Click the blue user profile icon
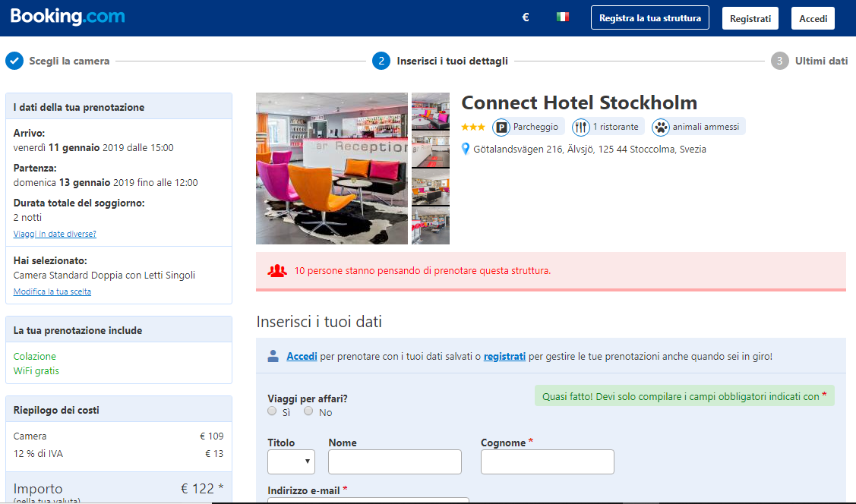The image size is (856, 504). coord(273,356)
